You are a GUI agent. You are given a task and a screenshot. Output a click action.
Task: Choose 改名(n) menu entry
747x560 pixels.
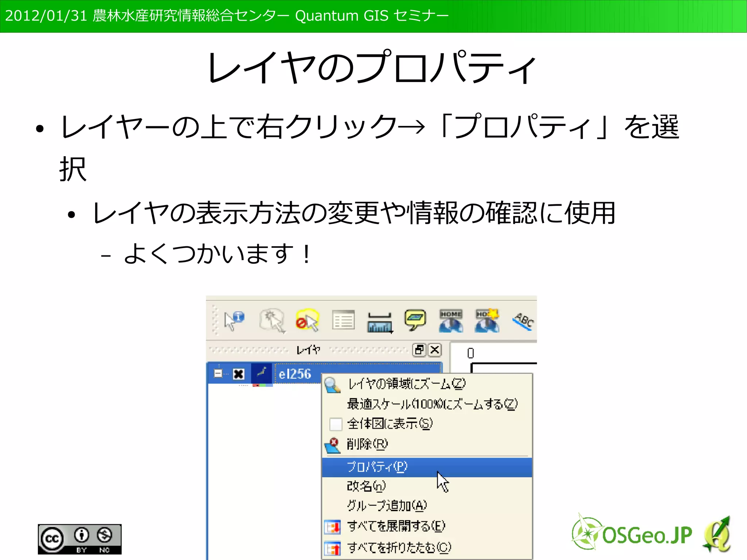click(x=427, y=486)
